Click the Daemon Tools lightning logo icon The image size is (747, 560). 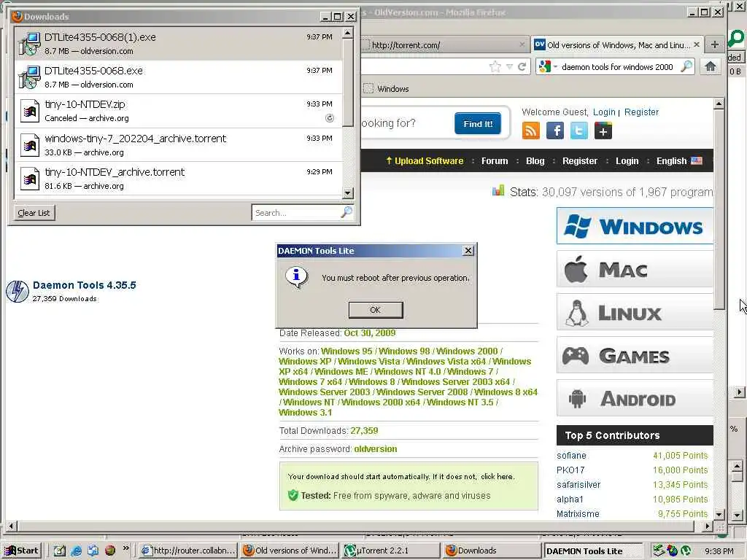[18, 292]
